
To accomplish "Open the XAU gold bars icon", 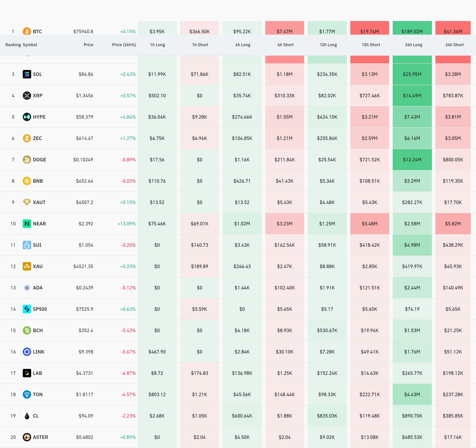I will point(27,266).
